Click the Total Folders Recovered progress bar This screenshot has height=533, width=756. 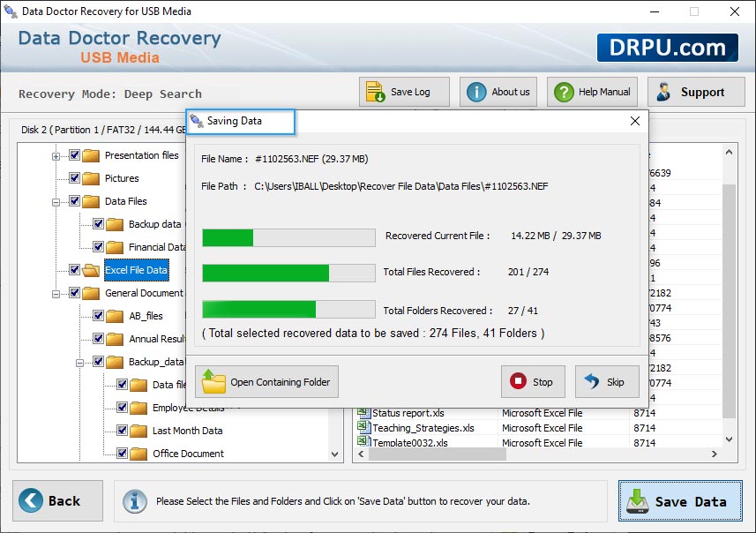coord(288,309)
